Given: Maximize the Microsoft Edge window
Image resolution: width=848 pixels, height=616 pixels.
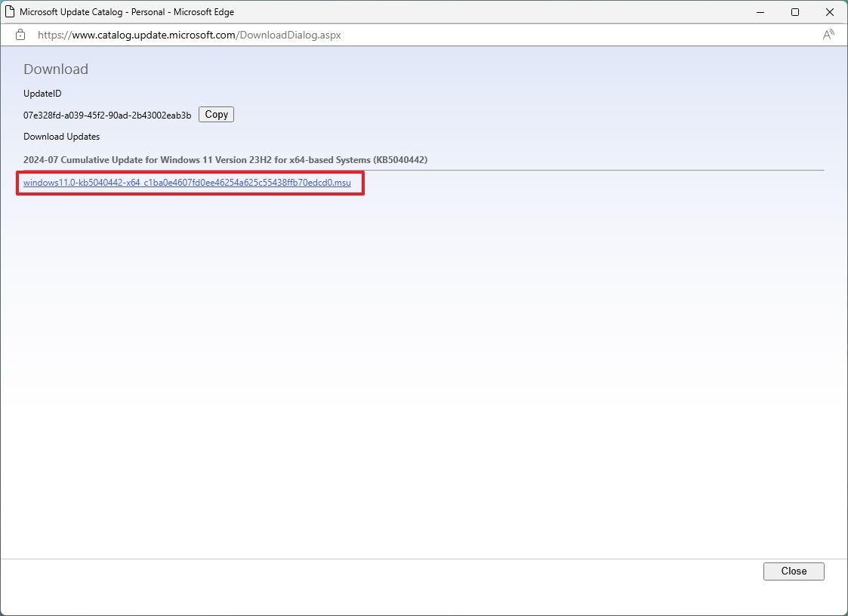Looking at the screenshot, I should [794, 12].
